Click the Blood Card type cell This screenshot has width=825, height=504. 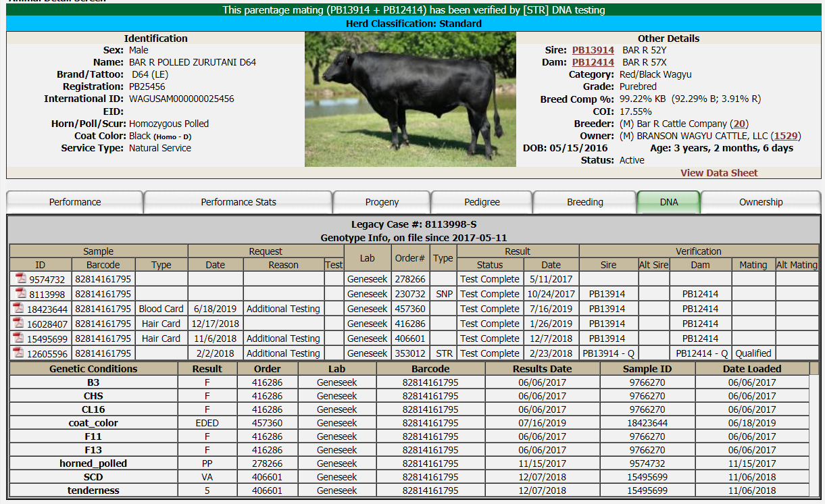click(x=161, y=309)
